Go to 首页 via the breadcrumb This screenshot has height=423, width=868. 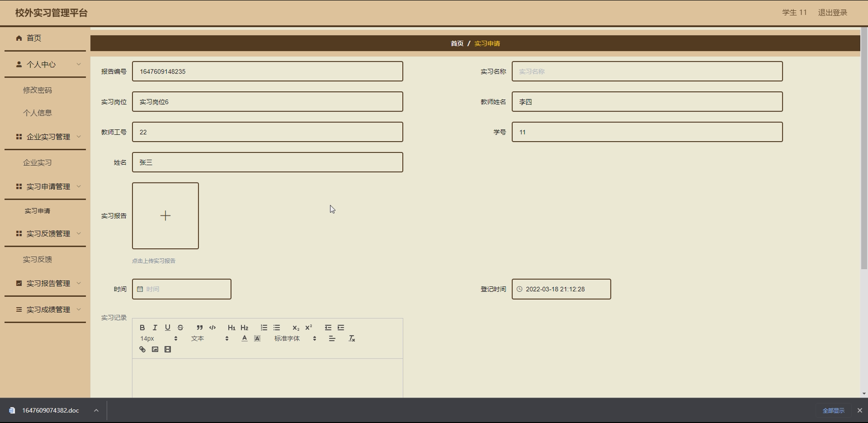[457, 44]
